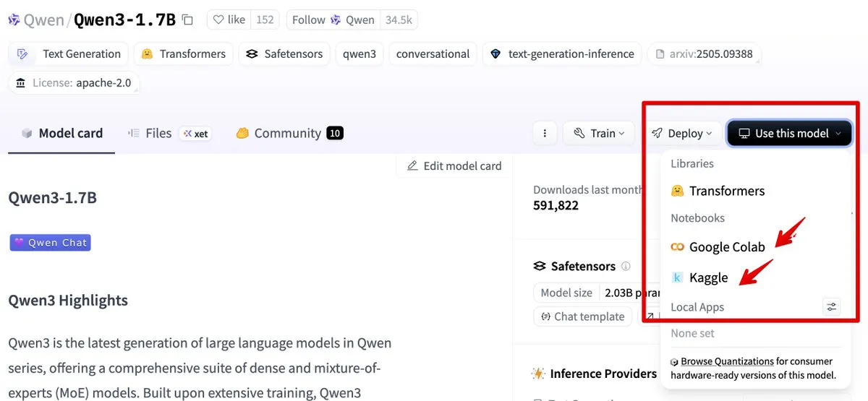Click the Inference Providers heading
This screenshot has width=868, height=401.
(x=603, y=374)
